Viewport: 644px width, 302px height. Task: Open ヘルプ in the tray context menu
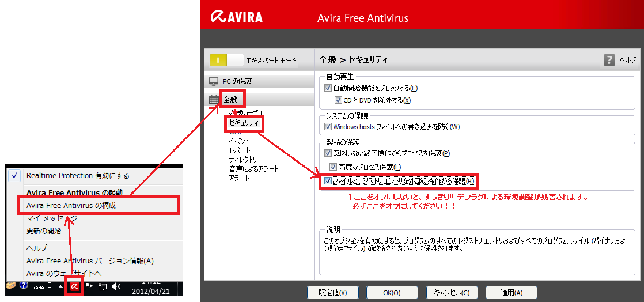point(36,248)
